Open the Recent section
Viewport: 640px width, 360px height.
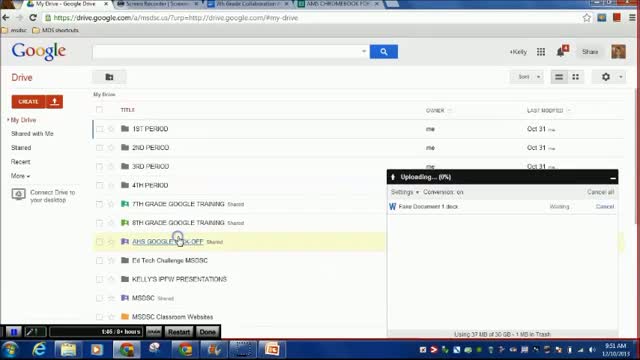(20, 162)
